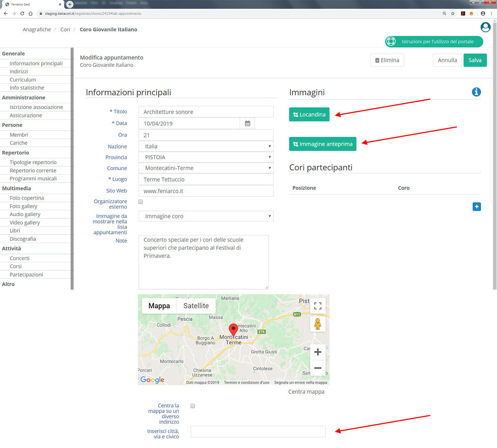The width and height of the screenshot is (497, 448).
Task: Check Centra la mappa su diverso indirizzo
Action: click(x=193, y=406)
